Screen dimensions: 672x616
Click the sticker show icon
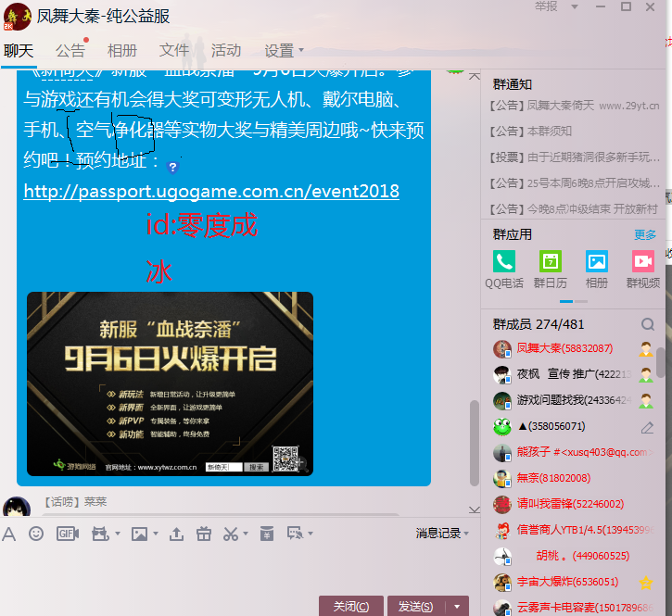[100, 534]
